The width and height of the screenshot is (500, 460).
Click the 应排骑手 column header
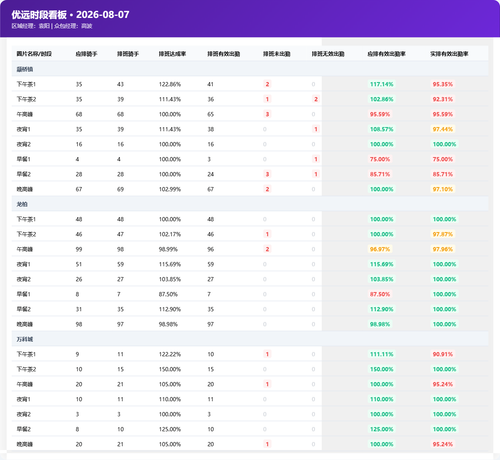point(86,54)
